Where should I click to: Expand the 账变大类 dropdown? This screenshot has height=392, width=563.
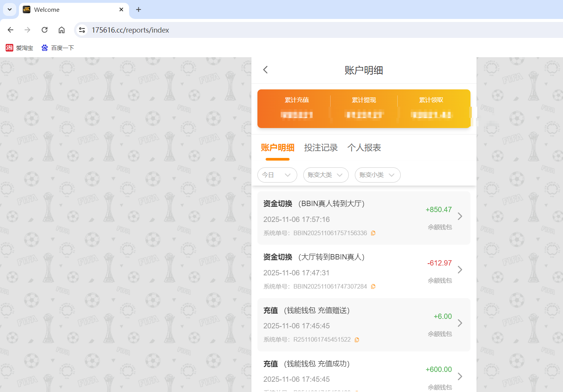(x=326, y=175)
